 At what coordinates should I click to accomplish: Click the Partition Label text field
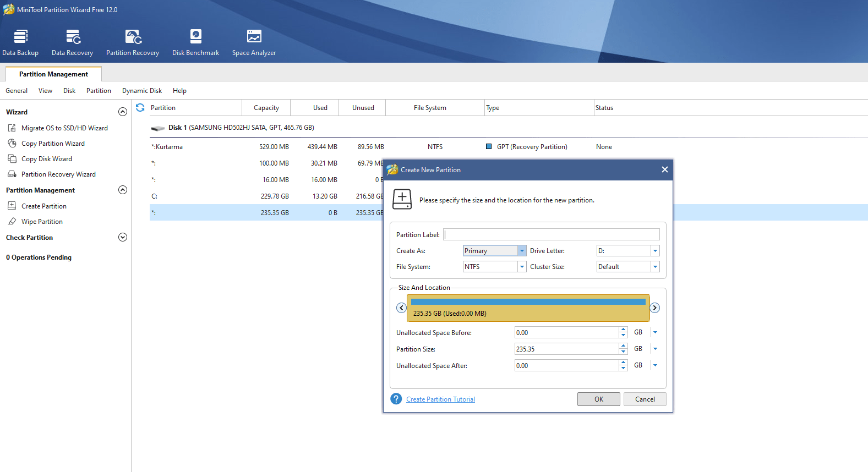coord(552,235)
